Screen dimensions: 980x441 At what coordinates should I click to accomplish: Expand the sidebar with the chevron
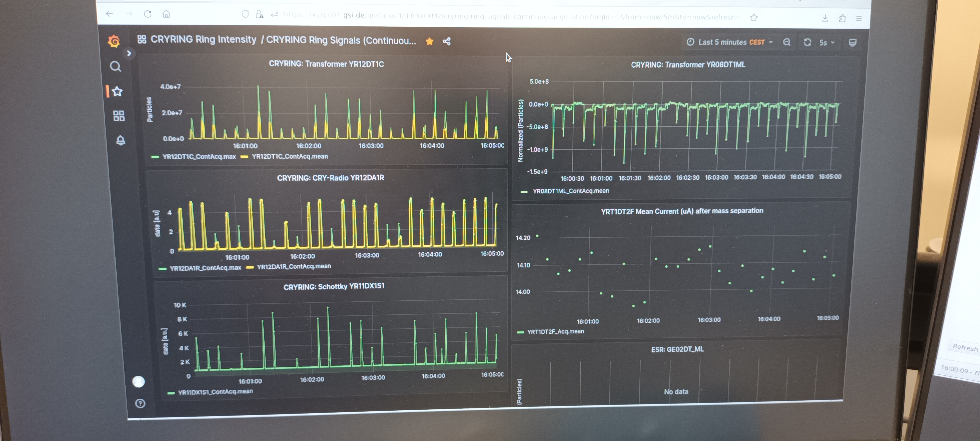coord(129,53)
